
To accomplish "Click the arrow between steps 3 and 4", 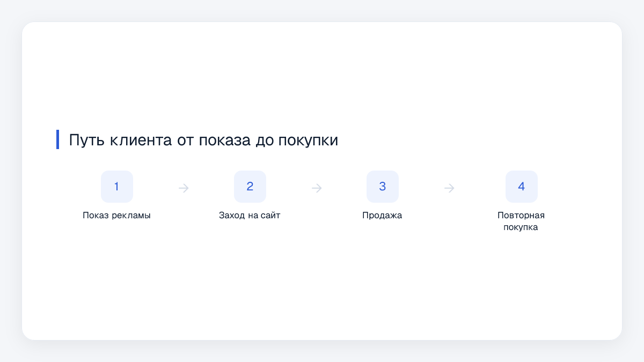I will 450,188.
